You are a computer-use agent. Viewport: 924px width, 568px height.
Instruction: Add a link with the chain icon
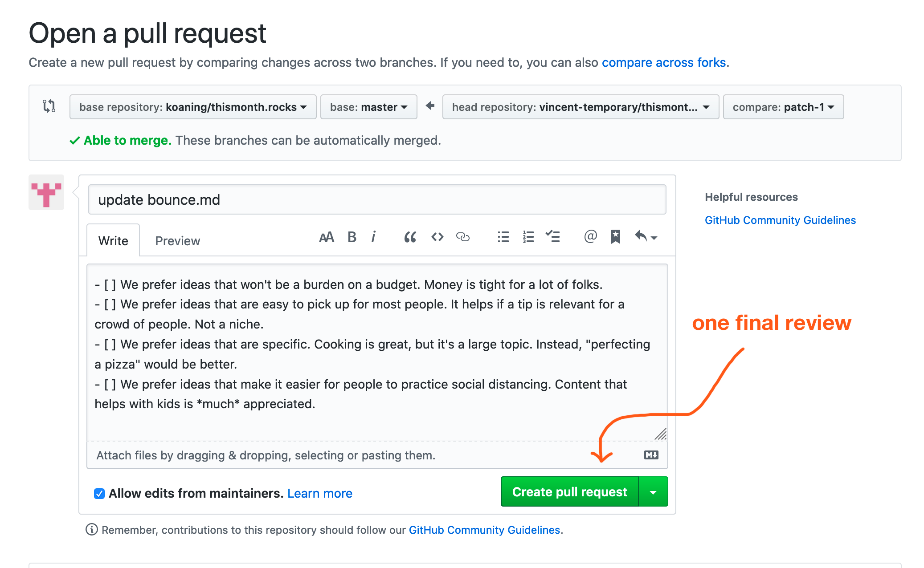click(463, 237)
